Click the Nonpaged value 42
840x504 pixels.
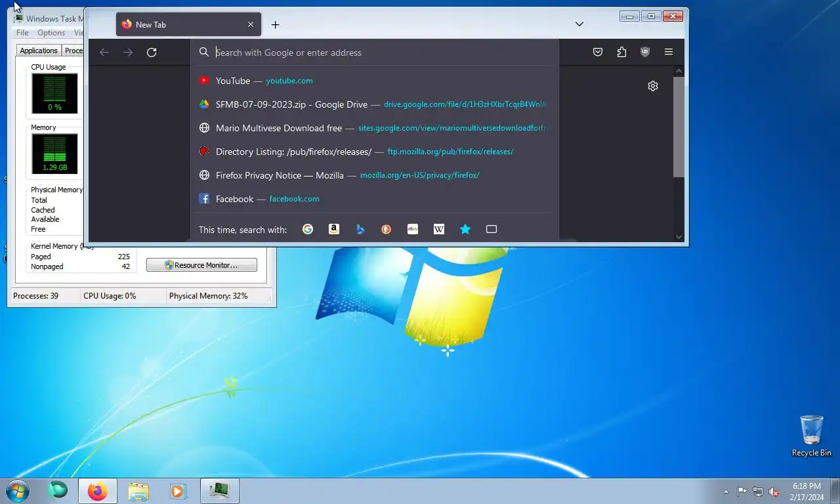[x=126, y=266]
